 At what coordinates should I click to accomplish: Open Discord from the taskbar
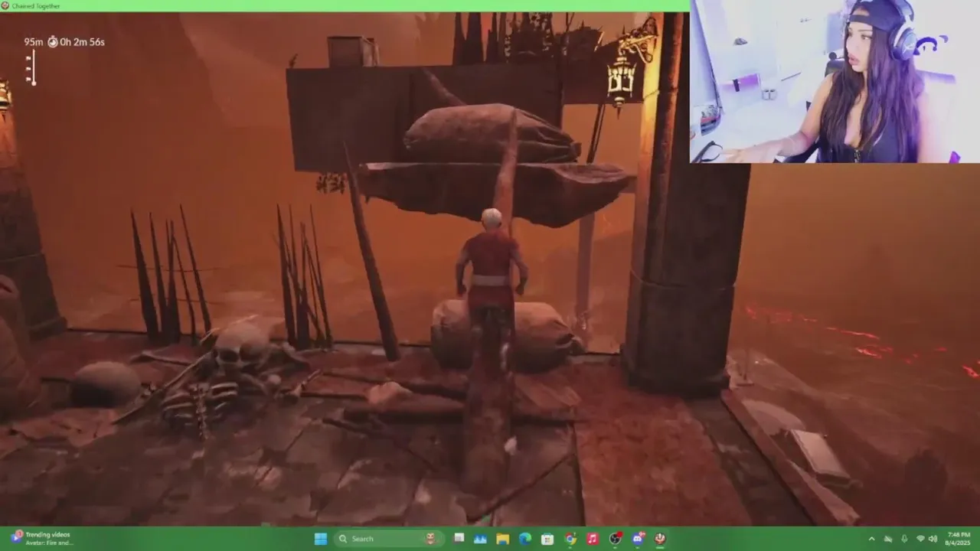(638, 539)
